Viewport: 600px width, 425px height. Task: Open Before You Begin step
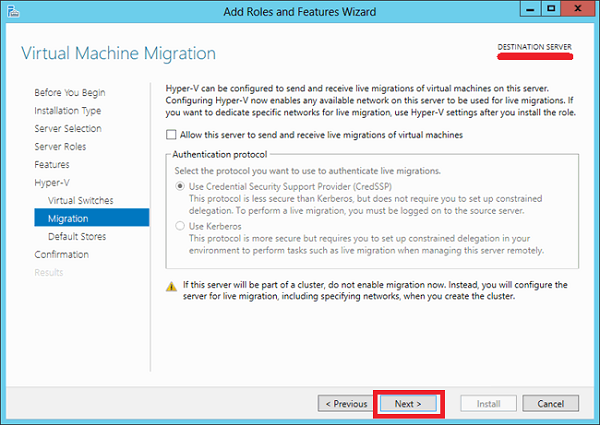click(x=68, y=92)
